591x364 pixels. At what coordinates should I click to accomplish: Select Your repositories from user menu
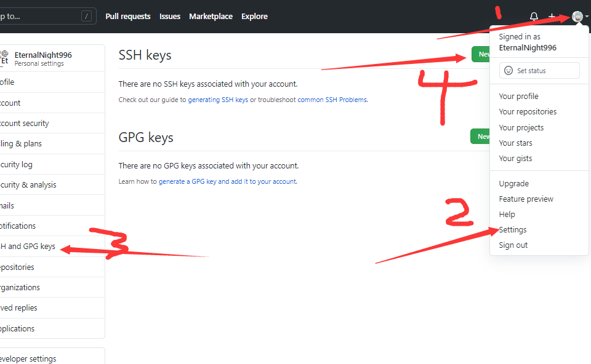(528, 111)
